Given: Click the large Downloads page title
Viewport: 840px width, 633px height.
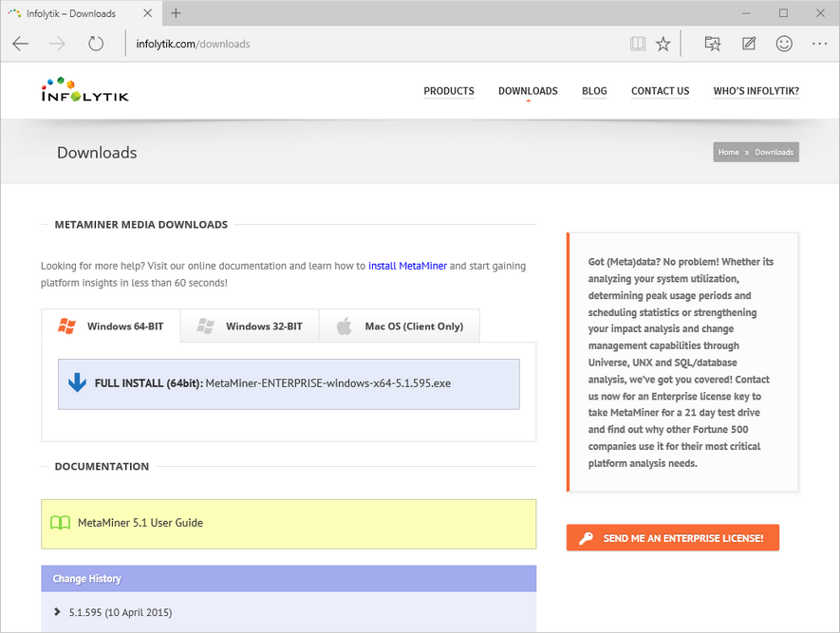Looking at the screenshot, I should tap(97, 153).
